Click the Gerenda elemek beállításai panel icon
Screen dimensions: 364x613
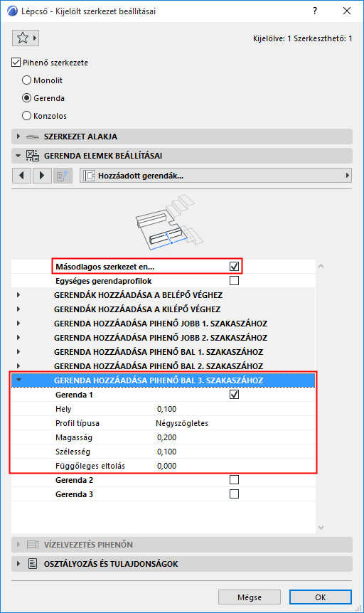click(33, 156)
